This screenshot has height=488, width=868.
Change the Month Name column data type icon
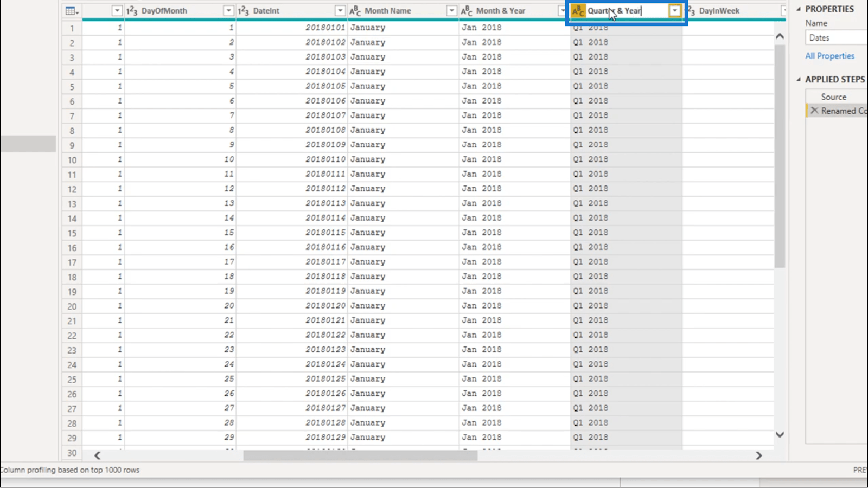[355, 11]
